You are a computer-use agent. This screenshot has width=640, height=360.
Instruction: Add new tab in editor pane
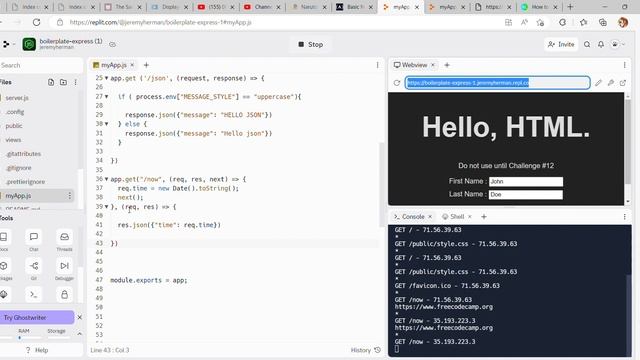tap(146, 65)
